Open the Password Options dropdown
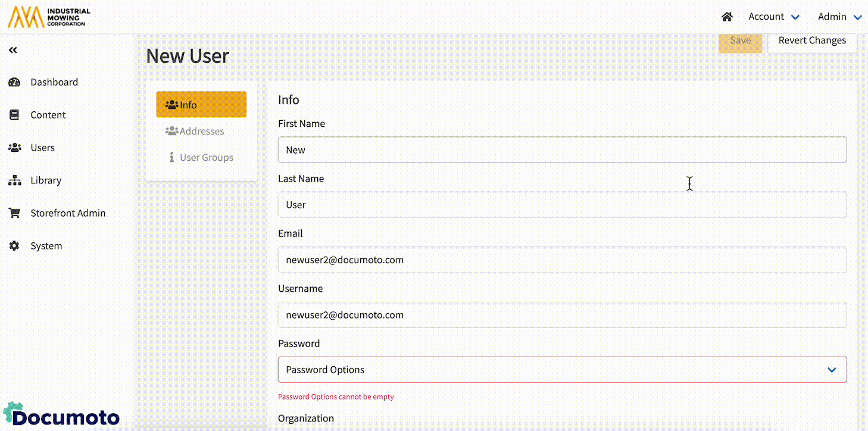This screenshot has width=868, height=431. click(x=562, y=370)
